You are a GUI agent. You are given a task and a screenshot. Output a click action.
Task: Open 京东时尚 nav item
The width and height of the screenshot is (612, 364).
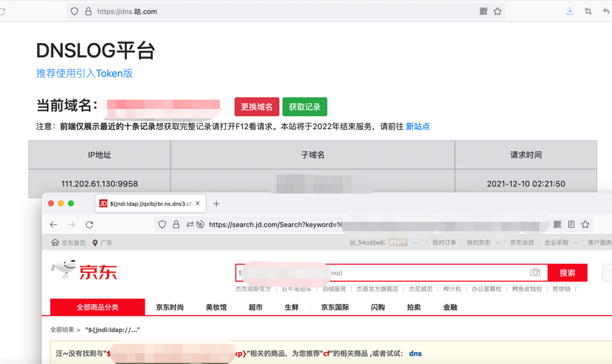point(170,308)
